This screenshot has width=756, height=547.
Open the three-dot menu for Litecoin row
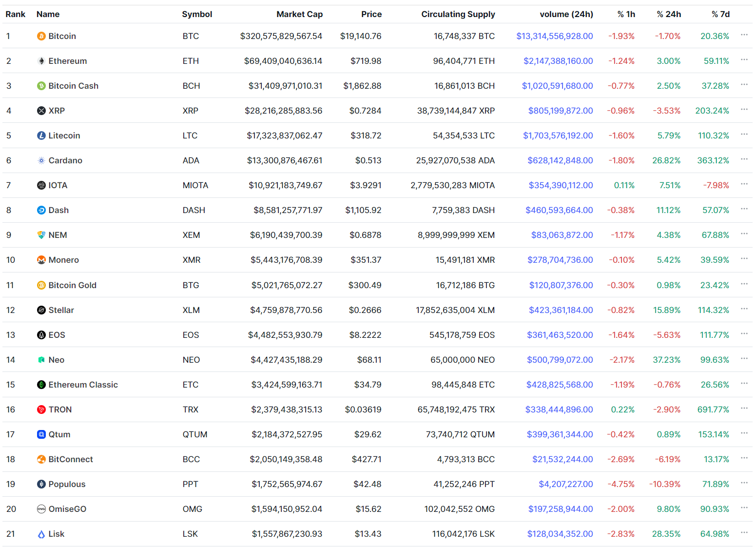click(744, 134)
